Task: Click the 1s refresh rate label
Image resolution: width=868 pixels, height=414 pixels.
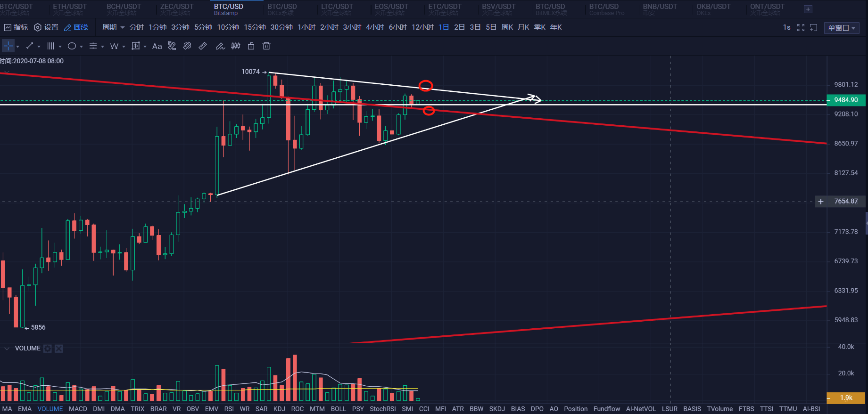Action: 786,27
